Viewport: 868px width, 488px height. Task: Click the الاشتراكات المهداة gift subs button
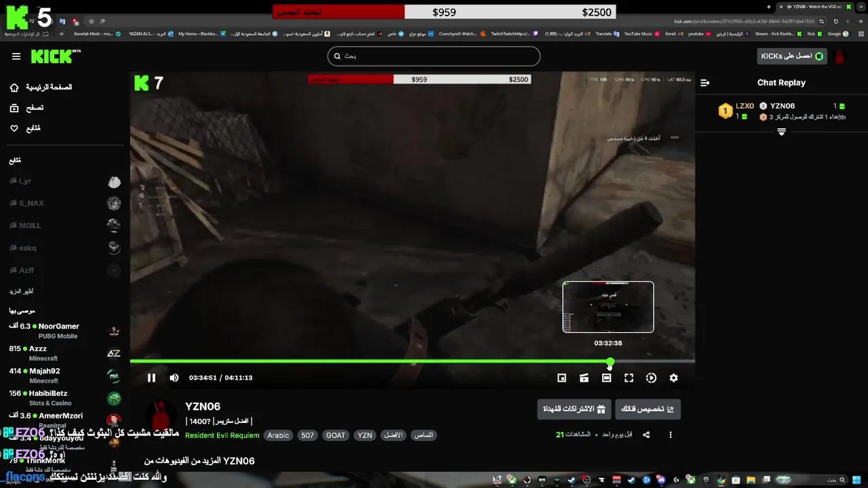574,409
